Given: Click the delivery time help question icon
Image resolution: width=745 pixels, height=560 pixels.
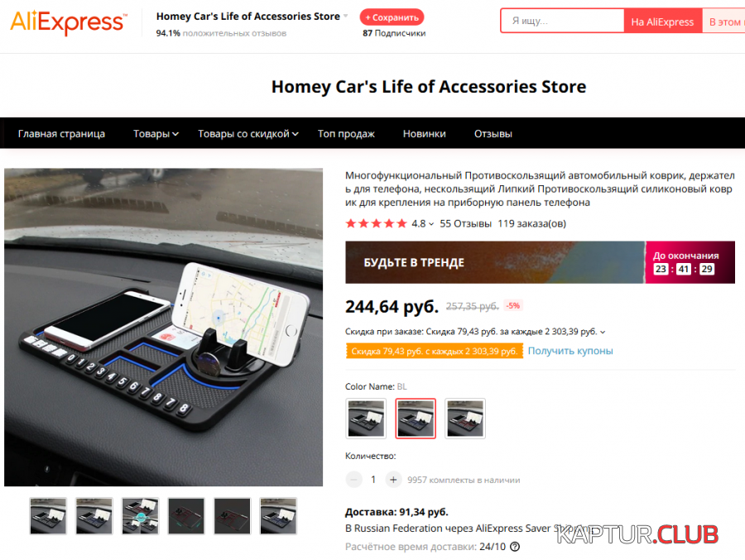Looking at the screenshot, I should [x=515, y=547].
